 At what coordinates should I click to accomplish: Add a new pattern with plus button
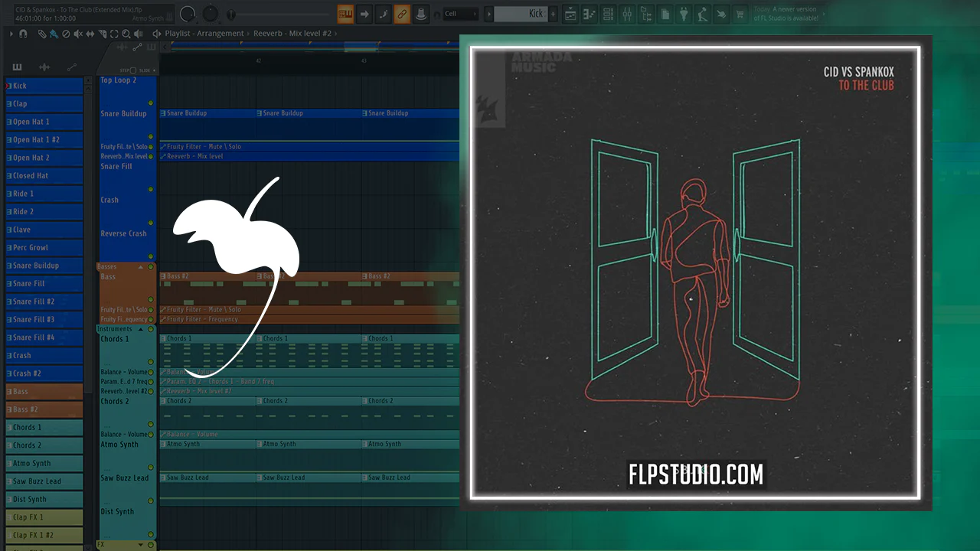point(553,14)
